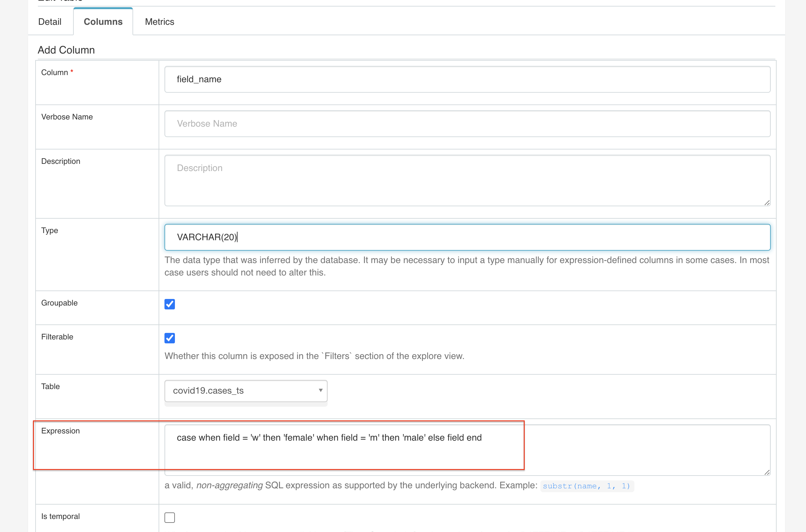Click the Filterable help text
Viewport: 806px width, 532px height.
pyautogui.click(x=314, y=356)
